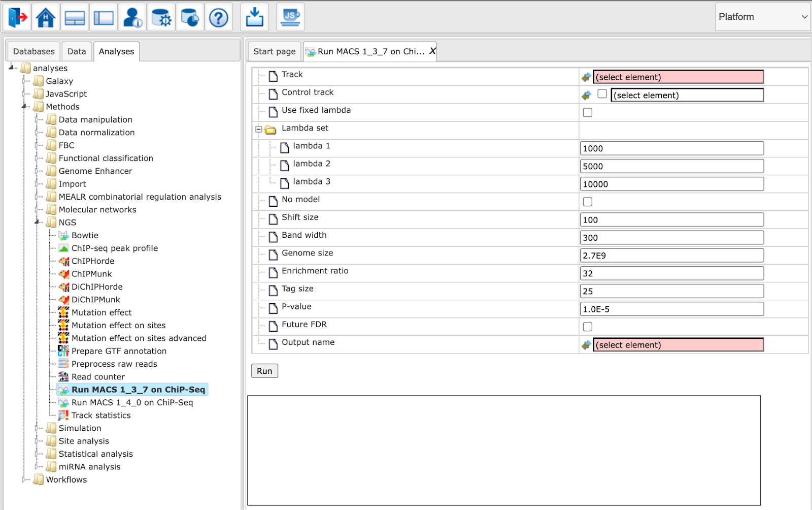Open database settings gear icon
Viewport: 812px width, 510px height.
coord(161,17)
